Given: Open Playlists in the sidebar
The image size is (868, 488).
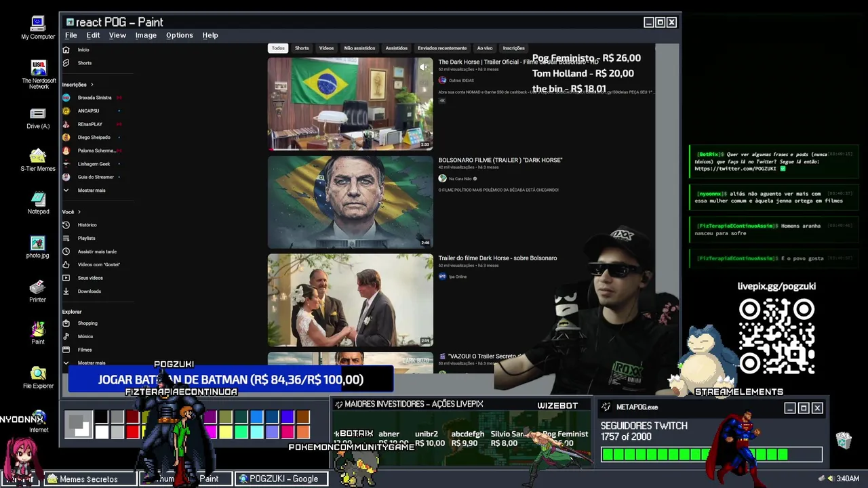Looking at the screenshot, I should 80,239.
